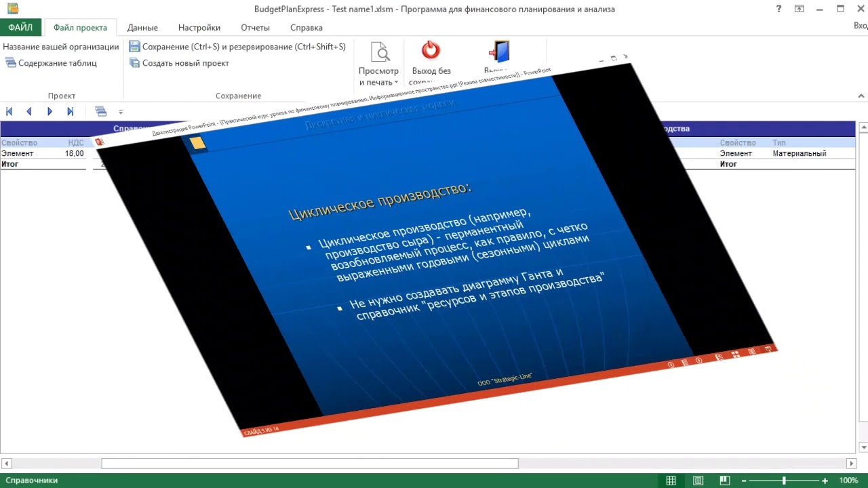The height and width of the screenshot is (488, 868).
Task: Click the zoom in plus button
Action: [x=825, y=481]
